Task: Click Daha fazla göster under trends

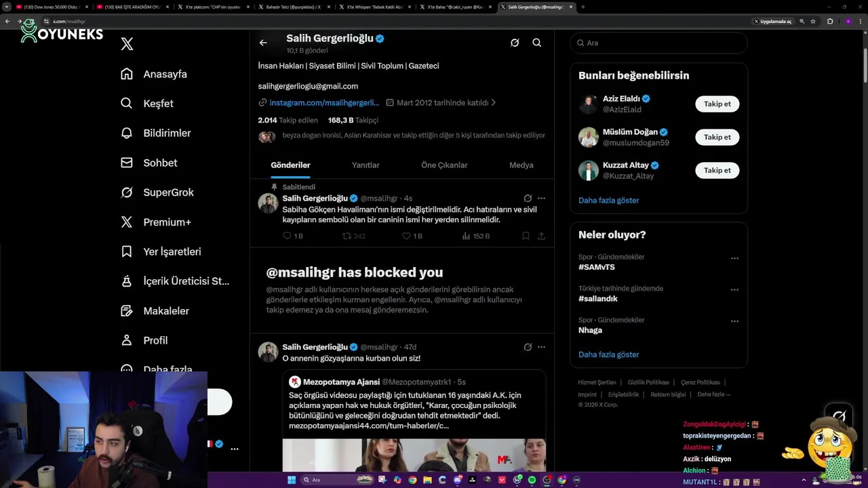Action: click(608, 354)
